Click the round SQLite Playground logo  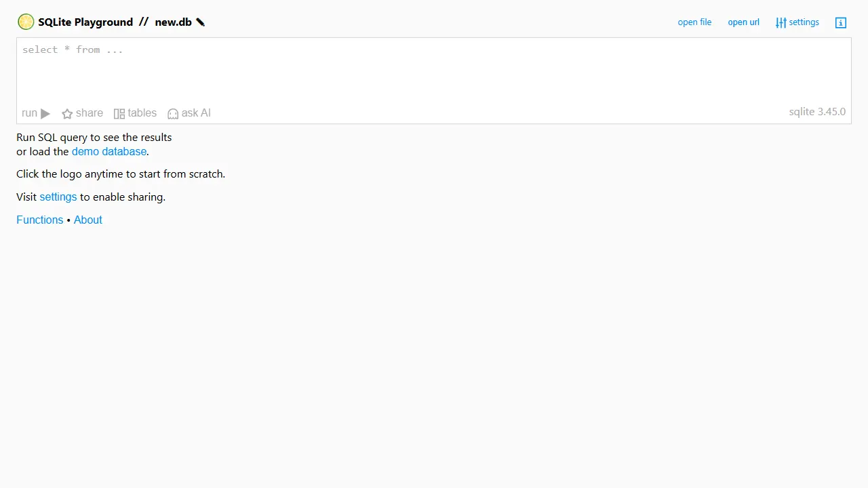click(x=26, y=22)
